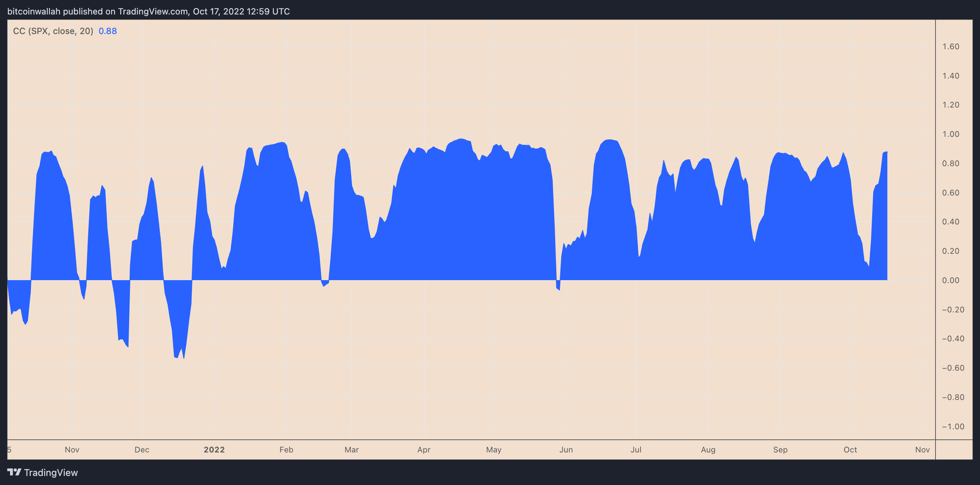Select the CC (SPX, close, 20) indicator label

click(53, 31)
